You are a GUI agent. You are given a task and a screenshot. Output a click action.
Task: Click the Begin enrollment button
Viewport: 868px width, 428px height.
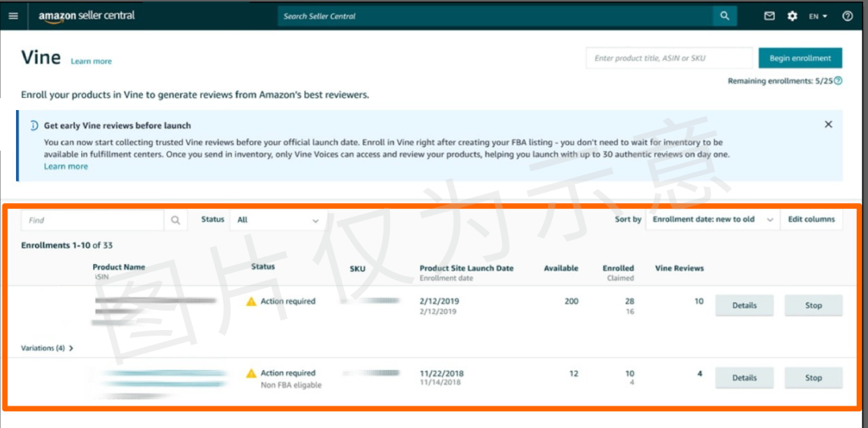coord(800,58)
